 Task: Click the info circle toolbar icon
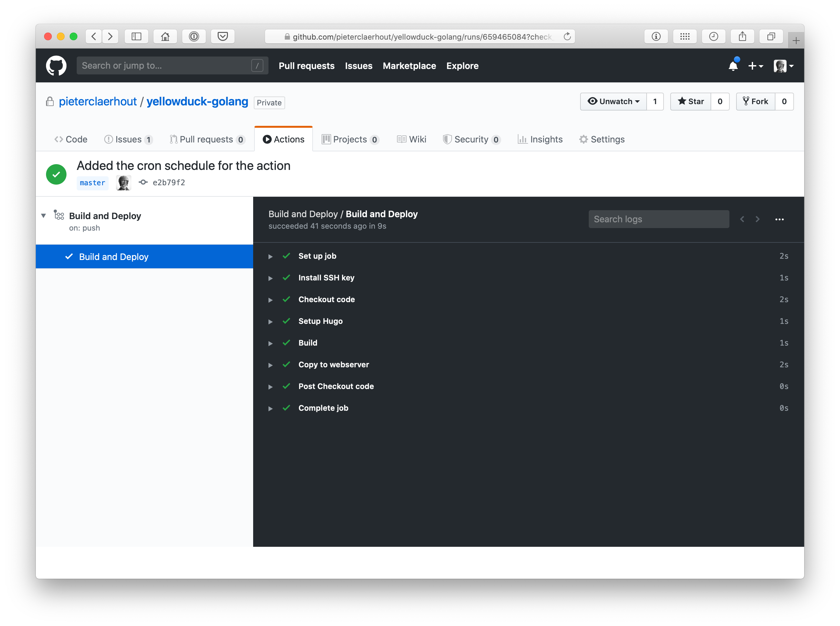coord(656,36)
